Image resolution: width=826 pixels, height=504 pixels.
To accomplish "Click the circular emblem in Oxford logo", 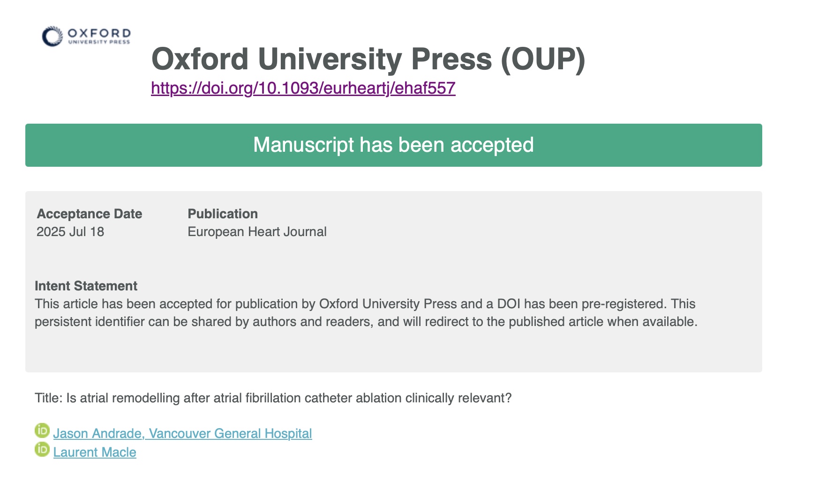I will [x=52, y=36].
